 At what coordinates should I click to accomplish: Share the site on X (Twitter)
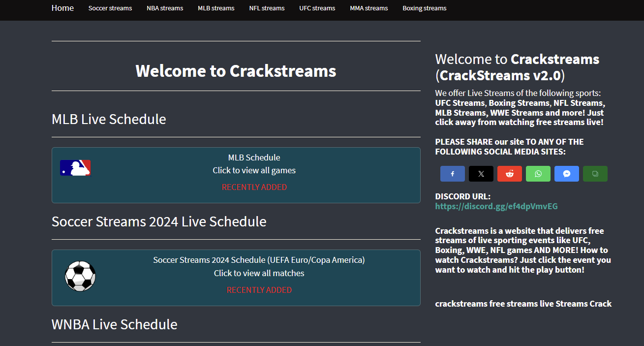point(481,174)
